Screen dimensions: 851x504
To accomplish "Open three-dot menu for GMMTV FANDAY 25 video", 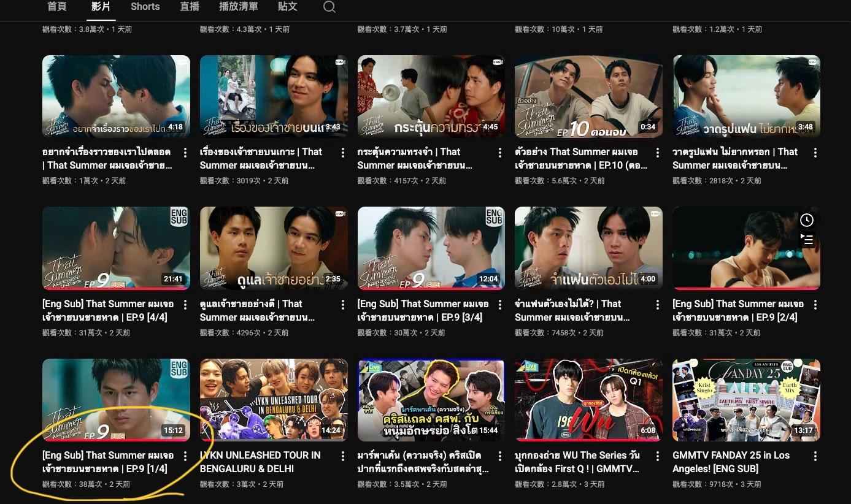I will (815, 456).
